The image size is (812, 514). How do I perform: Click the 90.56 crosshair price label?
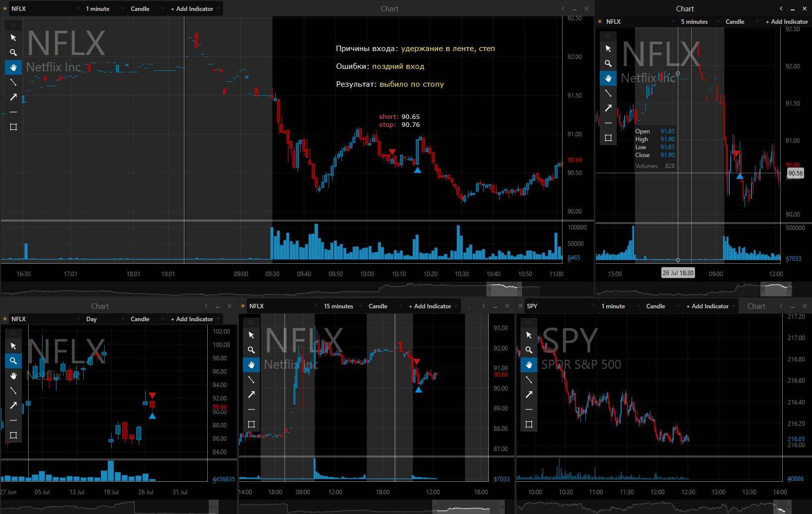pos(796,173)
